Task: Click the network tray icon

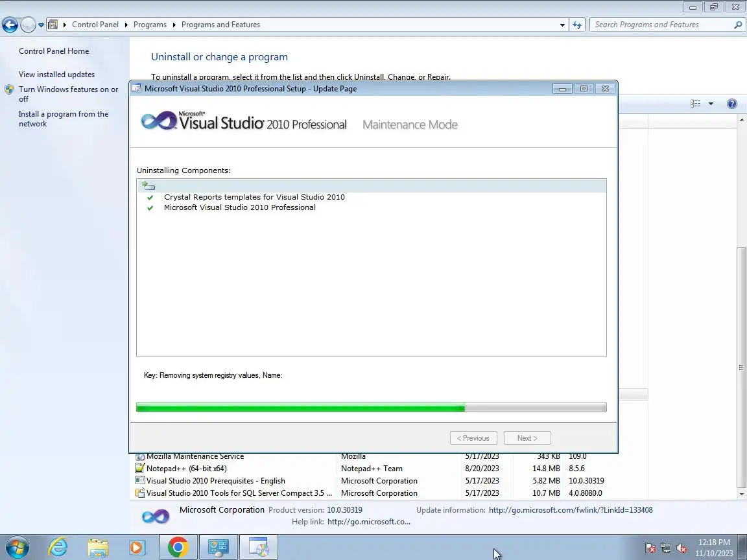Action: pyautogui.click(x=666, y=548)
